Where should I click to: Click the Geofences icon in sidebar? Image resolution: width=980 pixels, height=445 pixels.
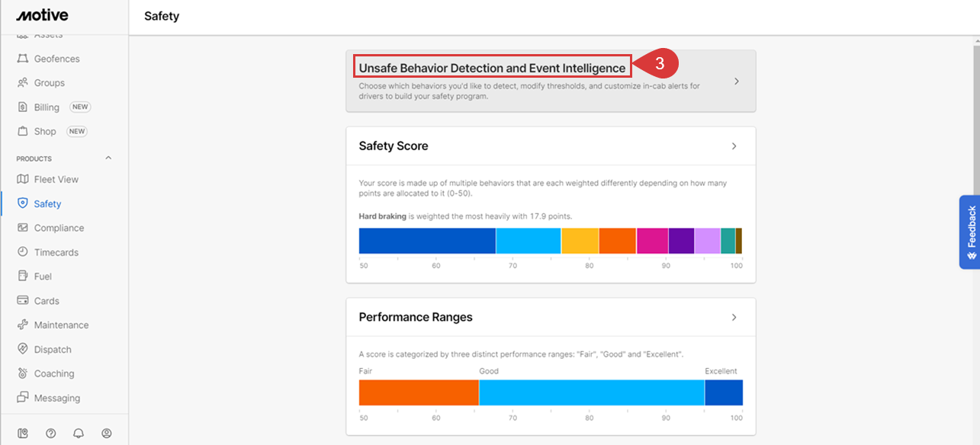tap(23, 59)
